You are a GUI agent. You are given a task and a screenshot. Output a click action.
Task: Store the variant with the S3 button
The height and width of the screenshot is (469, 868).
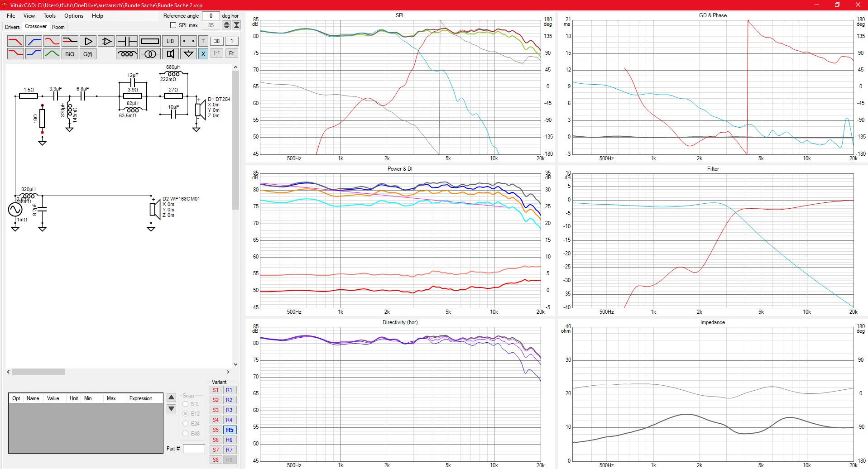pos(216,410)
